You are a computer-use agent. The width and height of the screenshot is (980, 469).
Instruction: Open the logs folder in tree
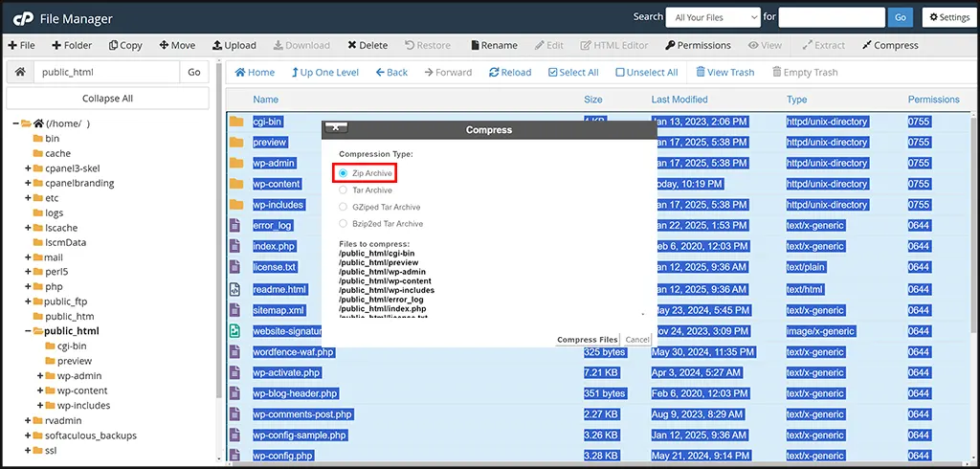coord(54,212)
